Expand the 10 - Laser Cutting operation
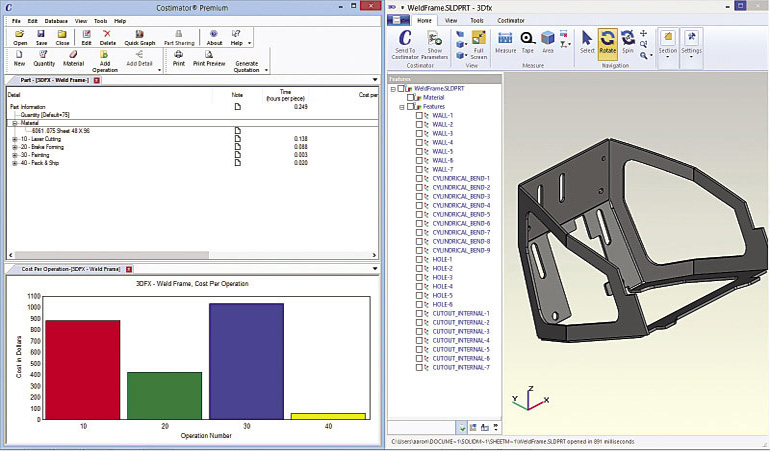The width and height of the screenshot is (770, 451). click(14, 138)
